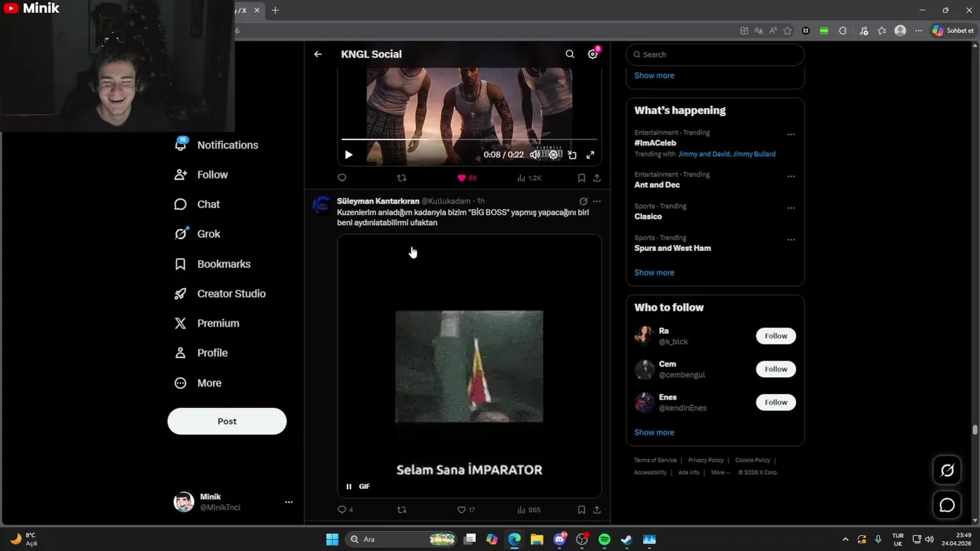This screenshot has width=980, height=551.
Task: Play the video at 0:08
Action: pos(348,155)
